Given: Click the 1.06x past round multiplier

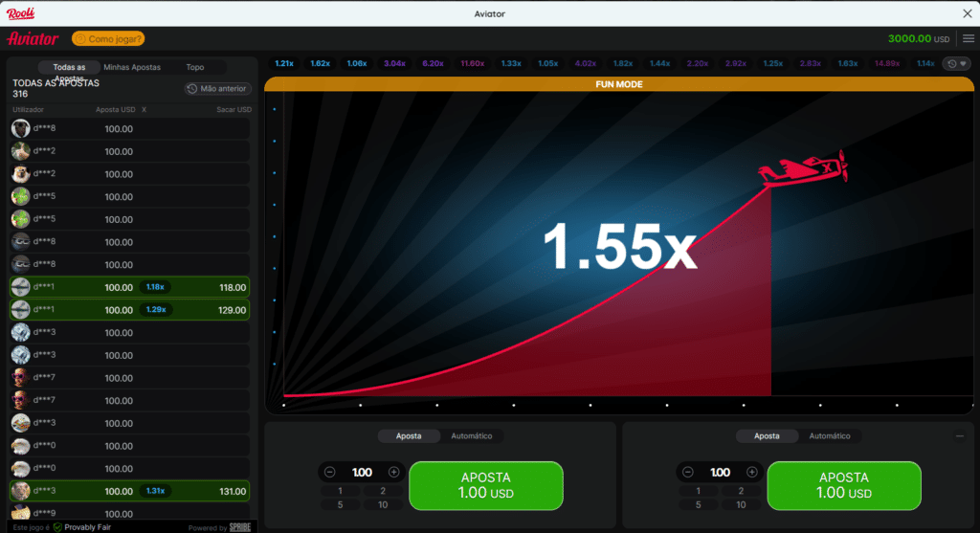Looking at the screenshot, I should point(357,64).
